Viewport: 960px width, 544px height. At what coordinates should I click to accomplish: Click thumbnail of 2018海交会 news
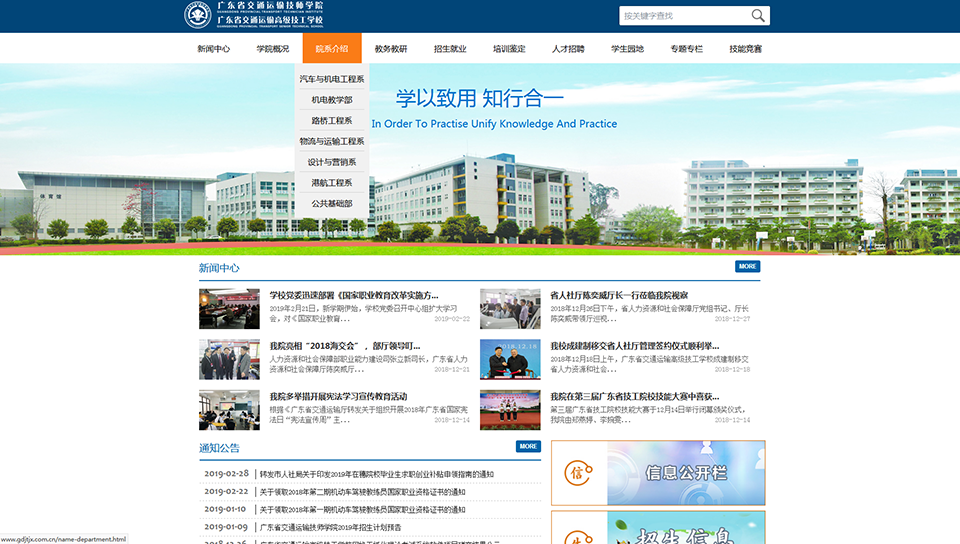[229, 360]
